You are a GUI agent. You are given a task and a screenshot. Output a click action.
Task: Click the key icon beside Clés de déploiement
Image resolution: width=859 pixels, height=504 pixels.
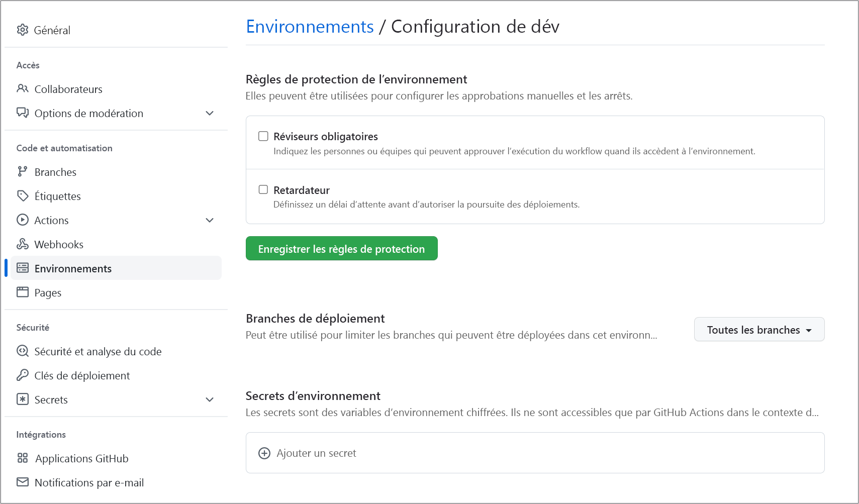point(23,375)
